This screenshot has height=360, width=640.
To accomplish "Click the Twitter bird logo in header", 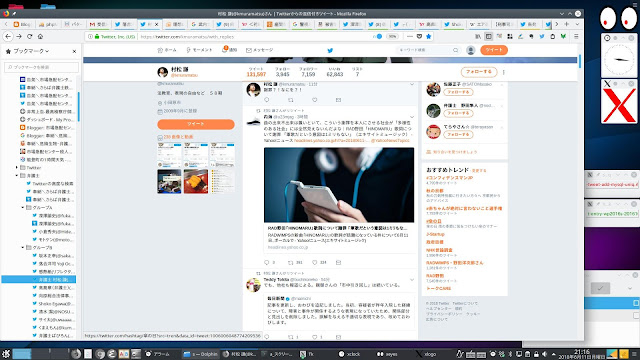I will click(330, 50).
